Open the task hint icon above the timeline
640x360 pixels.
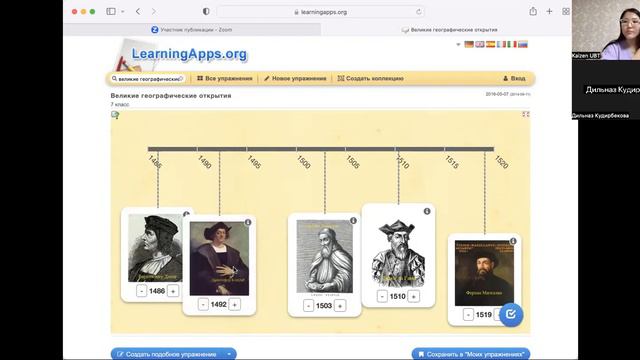coord(115,115)
